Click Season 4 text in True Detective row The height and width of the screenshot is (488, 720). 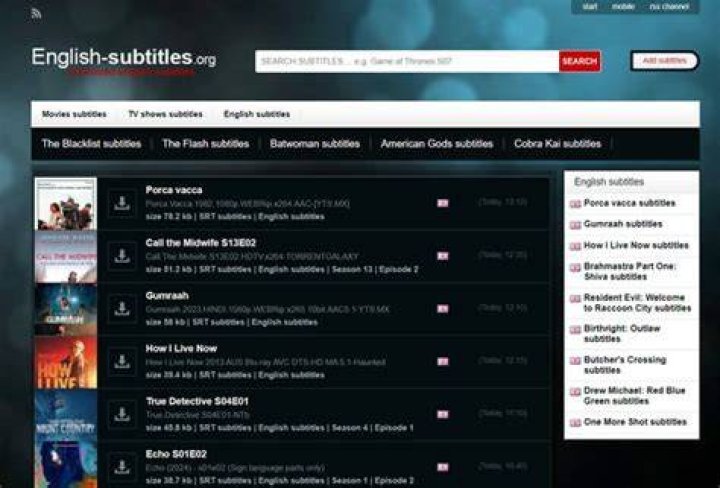coord(349,428)
